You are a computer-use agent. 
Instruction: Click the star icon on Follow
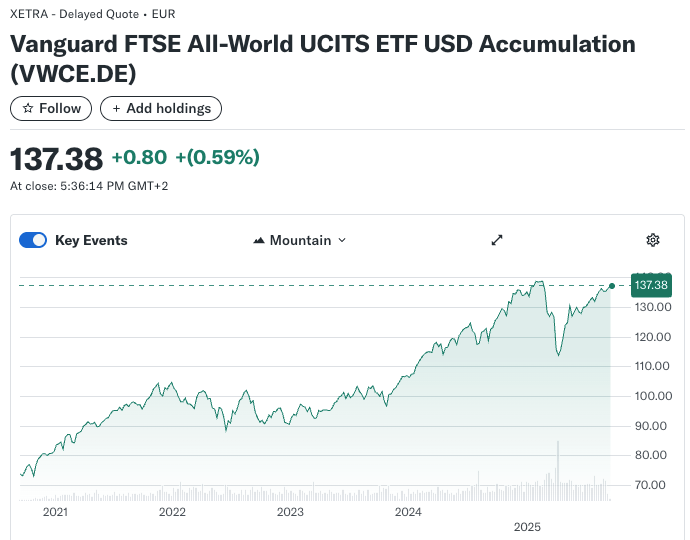(x=28, y=108)
